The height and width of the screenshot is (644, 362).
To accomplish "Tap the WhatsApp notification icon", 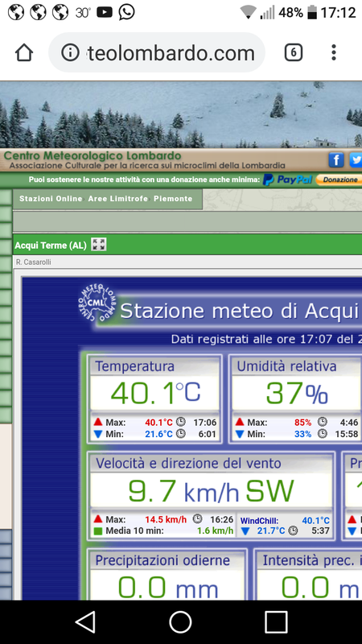I will [x=126, y=12].
